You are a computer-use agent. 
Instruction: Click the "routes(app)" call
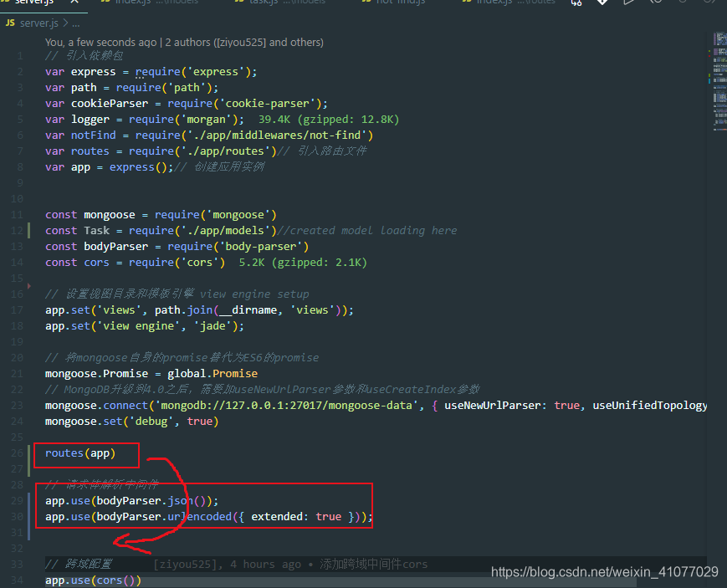point(80,453)
